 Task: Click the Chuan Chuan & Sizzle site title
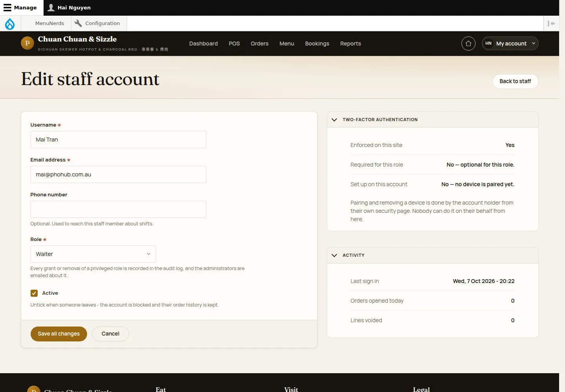77,39
